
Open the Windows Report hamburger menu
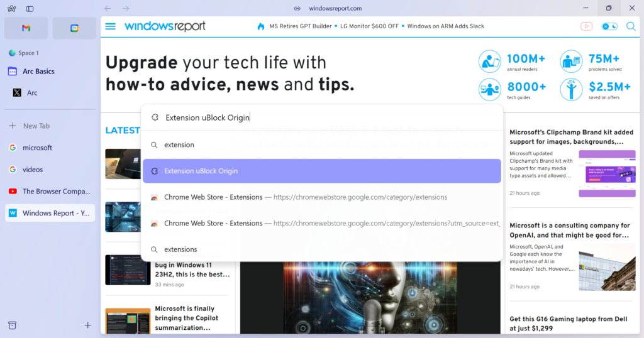111,26
